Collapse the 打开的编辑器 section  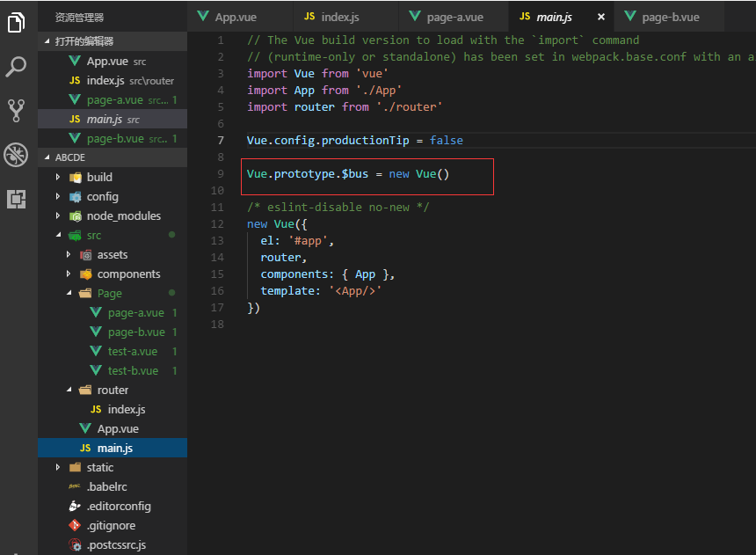click(84, 41)
